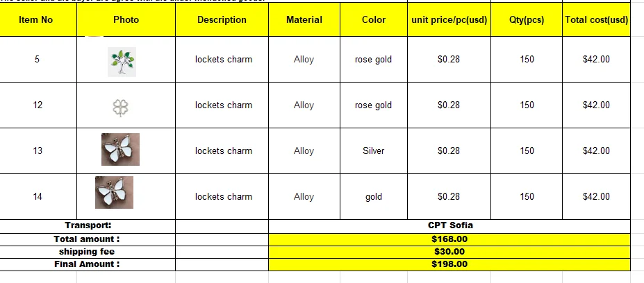Image resolution: width=644 pixels, height=283 pixels.
Task: Select the Final Amount : label cell
Action: click(x=88, y=264)
